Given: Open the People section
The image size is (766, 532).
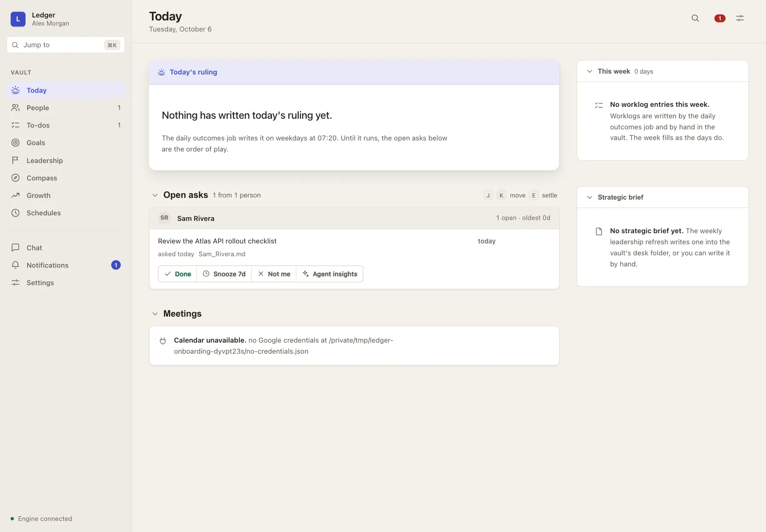Looking at the screenshot, I should tap(66, 108).
